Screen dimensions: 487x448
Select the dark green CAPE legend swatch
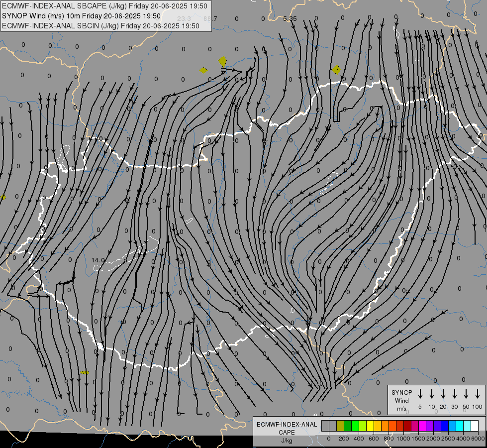[x=348, y=426]
